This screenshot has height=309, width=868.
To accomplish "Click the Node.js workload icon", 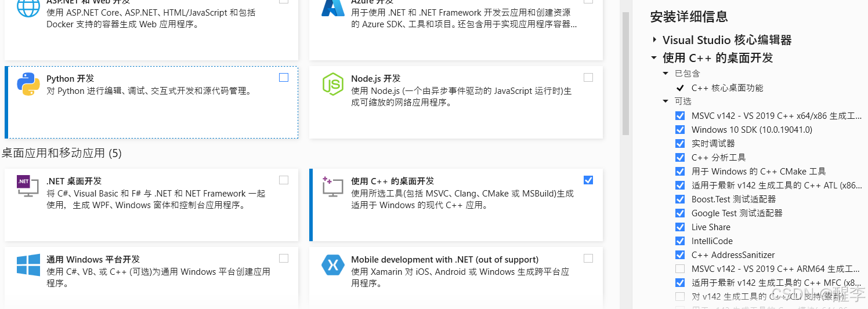I will point(333,85).
